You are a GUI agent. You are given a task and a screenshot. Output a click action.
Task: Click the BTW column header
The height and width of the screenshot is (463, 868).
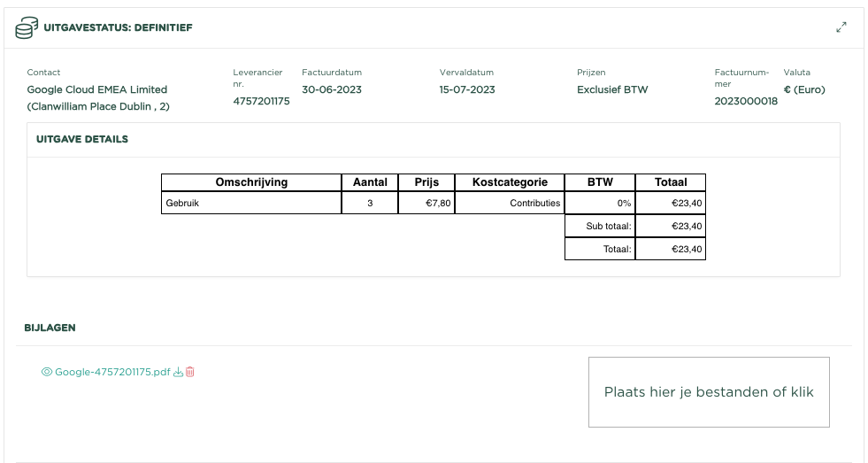pyautogui.click(x=600, y=182)
